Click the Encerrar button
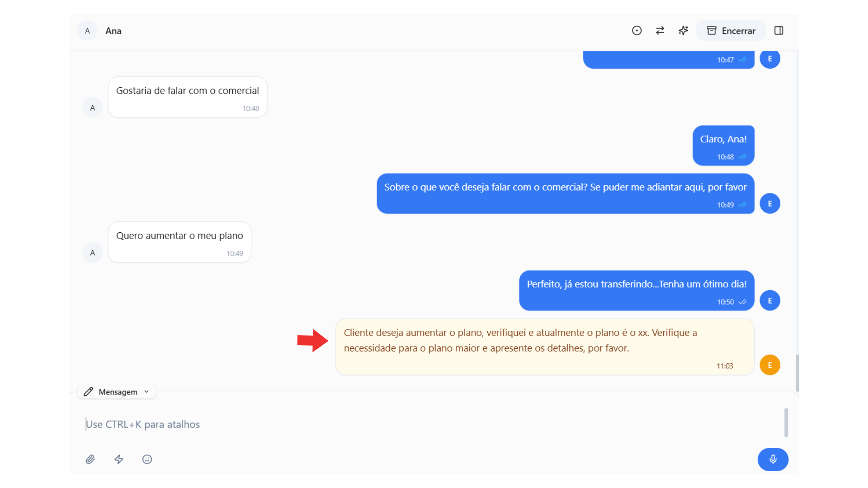This screenshot has width=868, height=488. pos(731,31)
